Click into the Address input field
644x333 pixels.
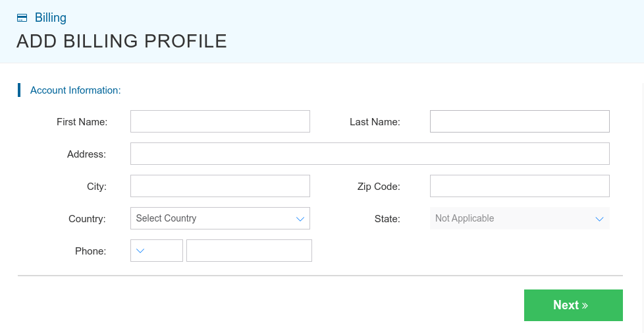[x=369, y=154]
